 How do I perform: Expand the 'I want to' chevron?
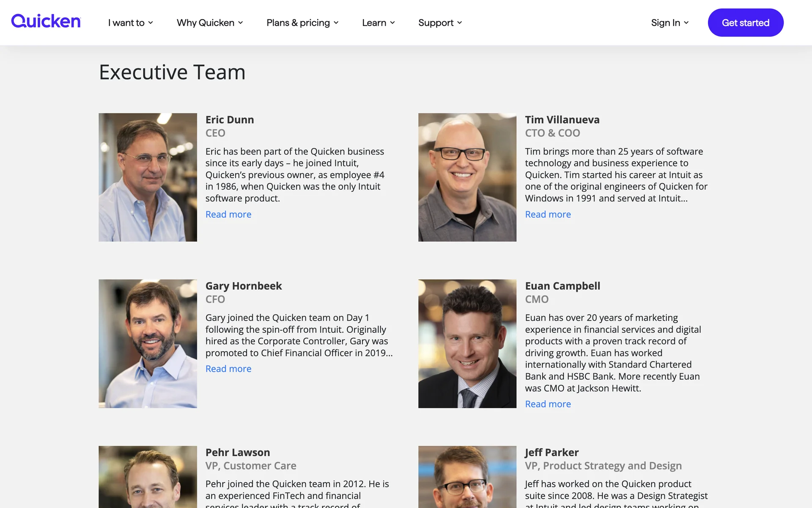tap(151, 23)
